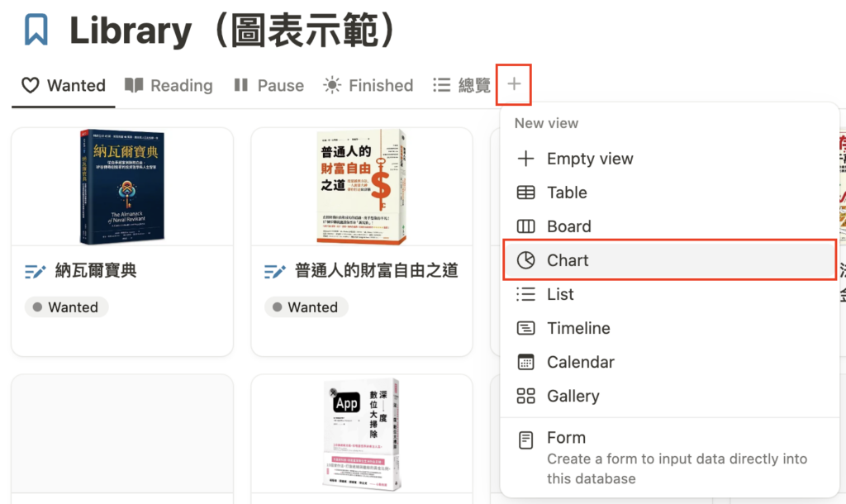
Task: Open the Reading tab
Action: tap(169, 85)
